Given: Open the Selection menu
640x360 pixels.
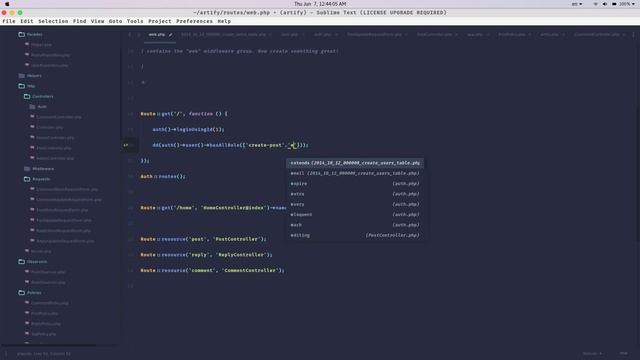Looking at the screenshot, I should tap(53, 21).
